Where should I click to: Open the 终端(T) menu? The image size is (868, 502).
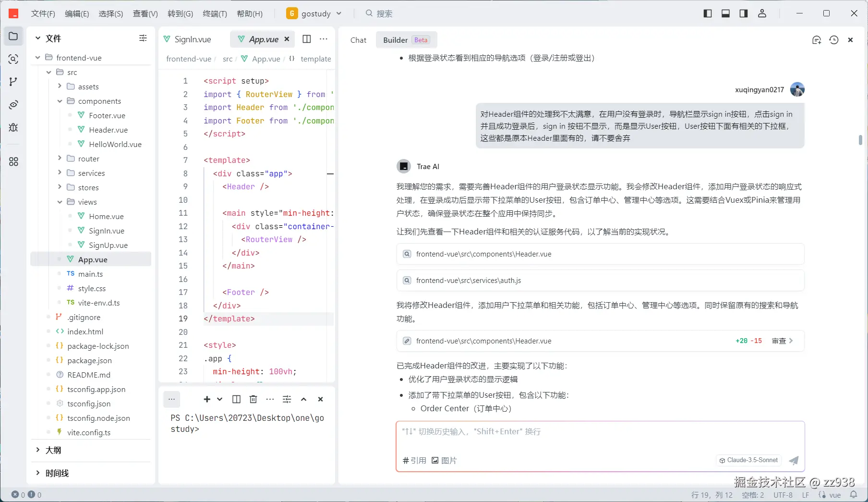(215, 13)
